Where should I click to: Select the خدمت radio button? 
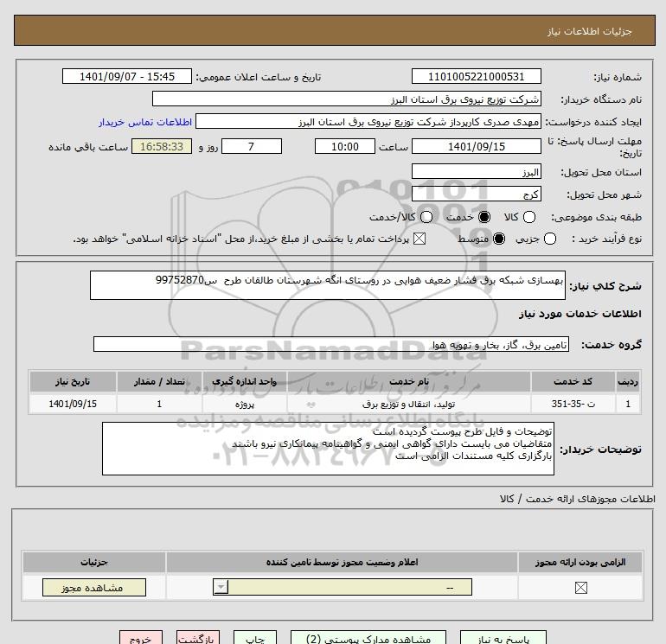click(x=483, y=217)
